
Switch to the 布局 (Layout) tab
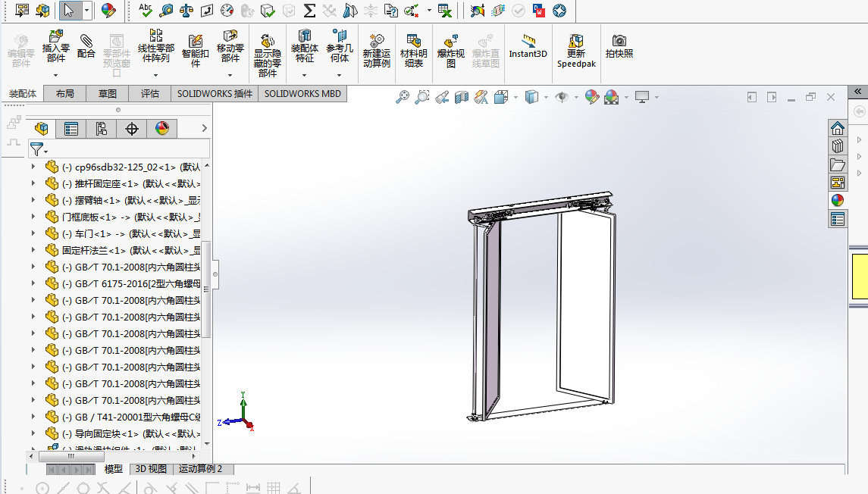pos(64,94)
